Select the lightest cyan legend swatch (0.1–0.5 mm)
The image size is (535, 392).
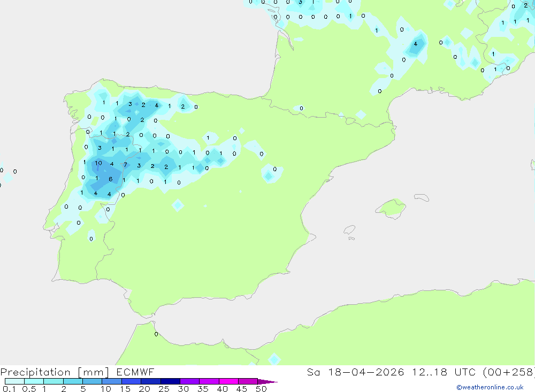14,381
